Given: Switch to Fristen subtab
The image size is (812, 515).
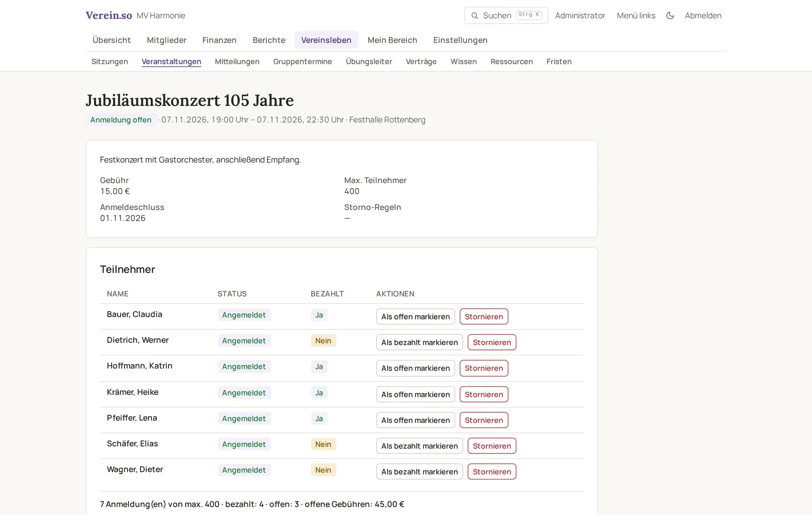Looking at the screenshot, I should tap(559, 61).
